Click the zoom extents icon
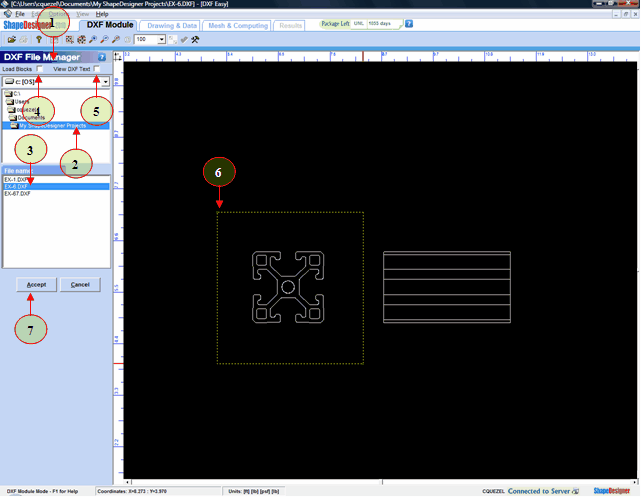The width and height of the screenshot is (641, 497). [x=81, y=40]
